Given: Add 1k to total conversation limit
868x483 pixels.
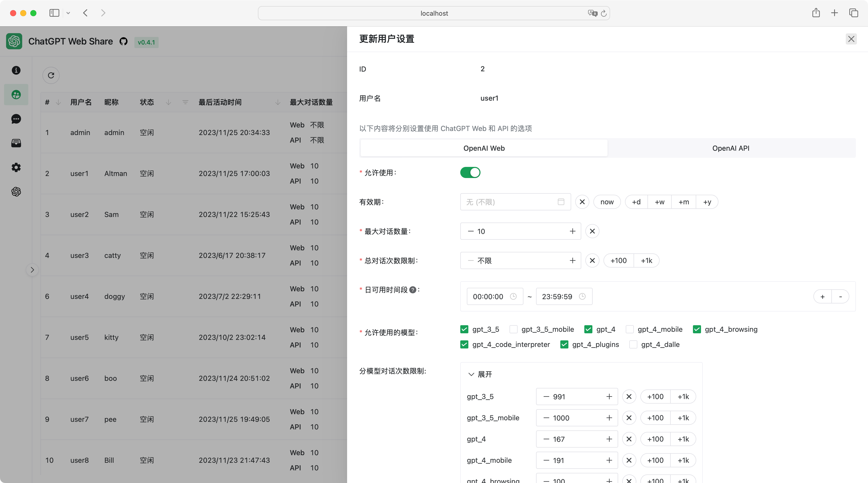Looking at the screenshot, I should [646, 260].
